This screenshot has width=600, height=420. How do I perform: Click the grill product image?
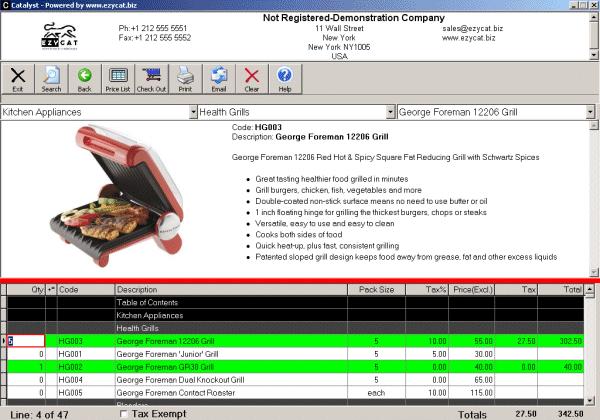coord(117,195)
